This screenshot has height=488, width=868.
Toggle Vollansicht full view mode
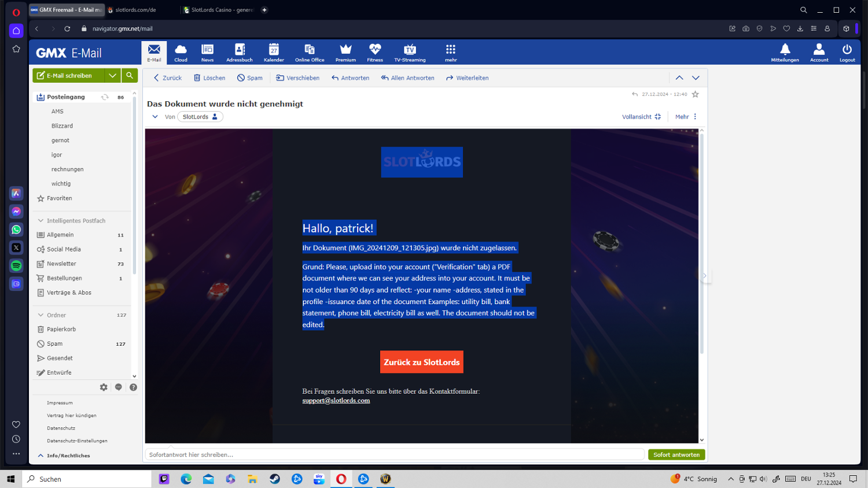tap(641, 117)
